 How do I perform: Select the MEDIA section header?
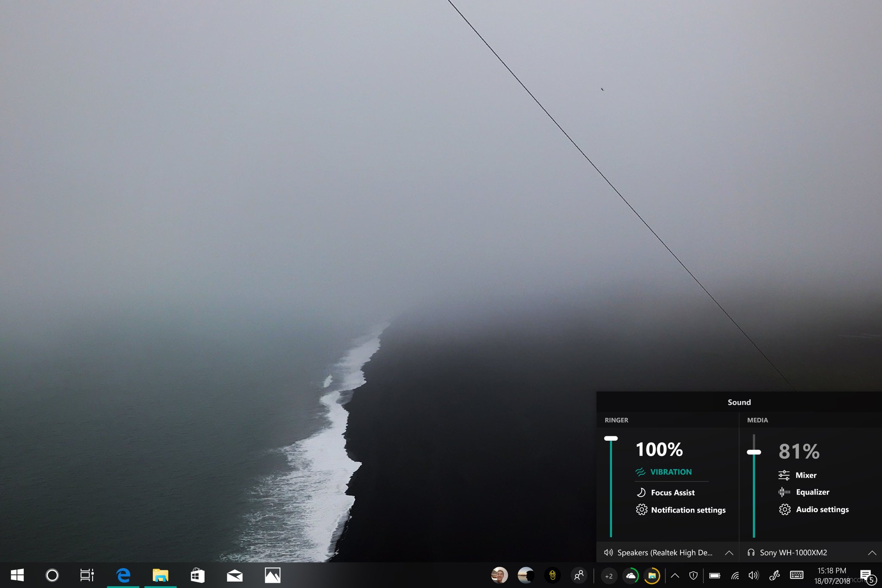758,420
